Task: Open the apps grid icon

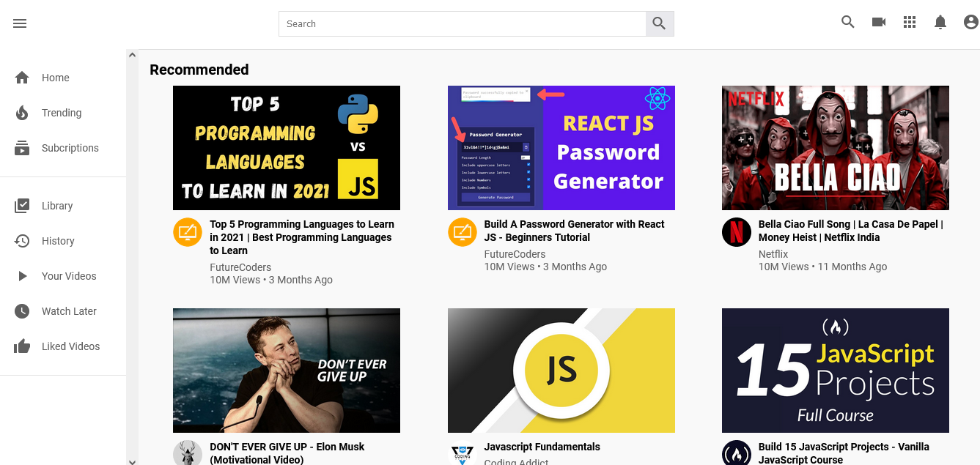Action: 910,22
